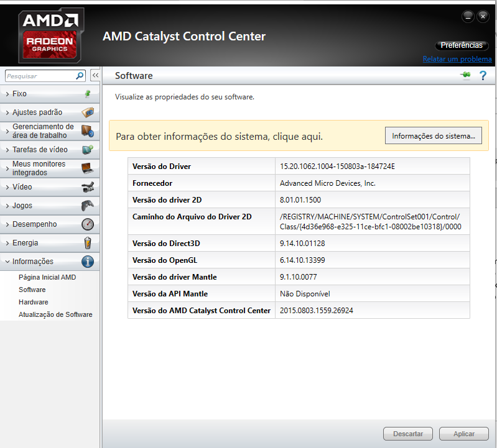Select Página Inicial AMD item

(47, 277)
